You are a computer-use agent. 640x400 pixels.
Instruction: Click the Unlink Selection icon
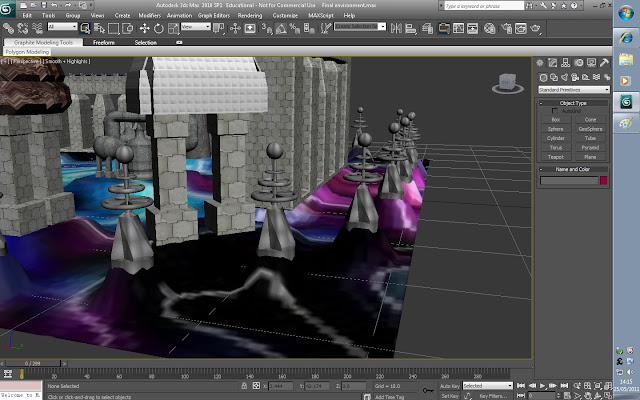[x=23, y=28]
